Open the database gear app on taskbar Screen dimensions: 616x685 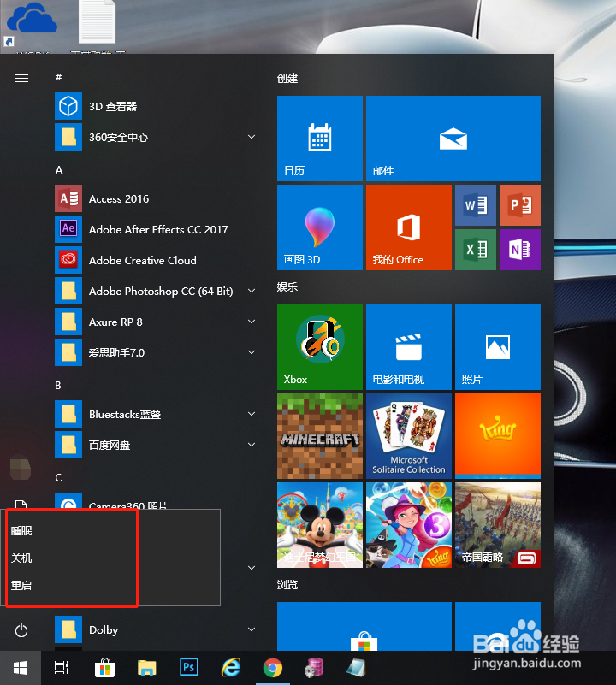pos(314,668)
